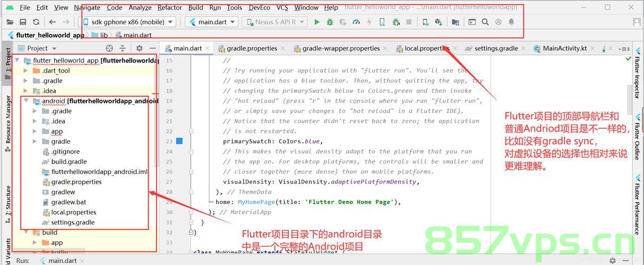
Task: Open Project panel gear settings
Action: (139, 48)
